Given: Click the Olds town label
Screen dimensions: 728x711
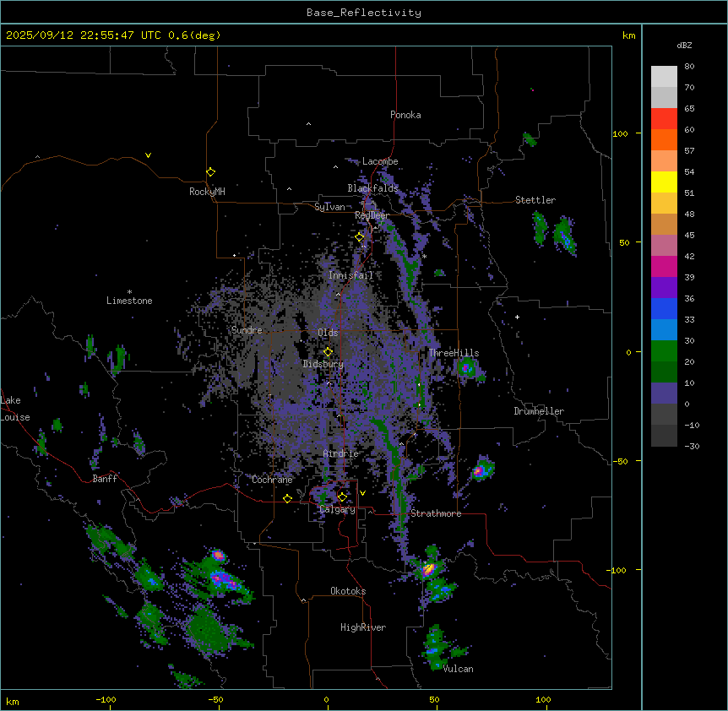Looking at the screenshot, I should [x=328, y=333].
